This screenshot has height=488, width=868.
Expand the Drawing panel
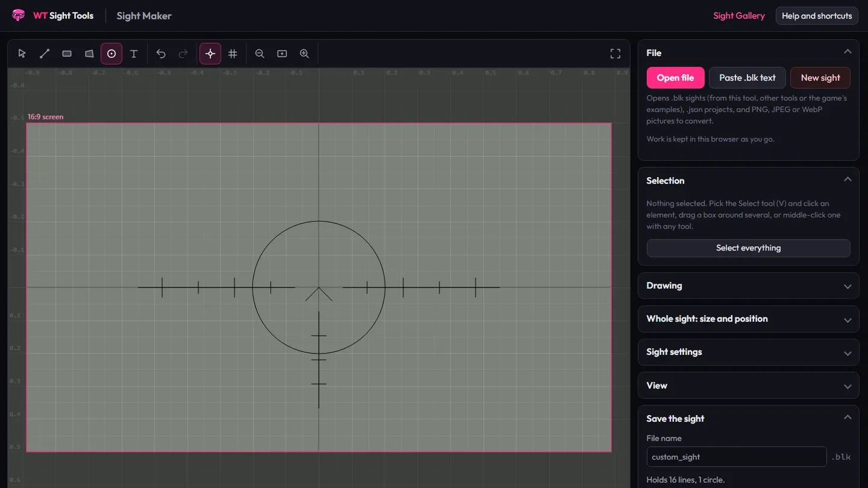click(748, 286)
